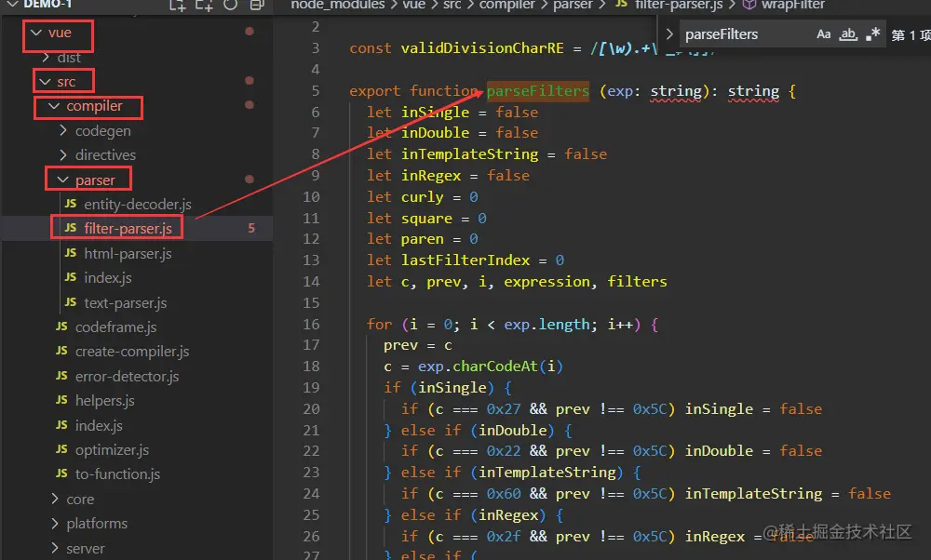Screen dimensions: 931x560
Task: Select the compiler breadcrumb segment
Action: tap(507, 5)
